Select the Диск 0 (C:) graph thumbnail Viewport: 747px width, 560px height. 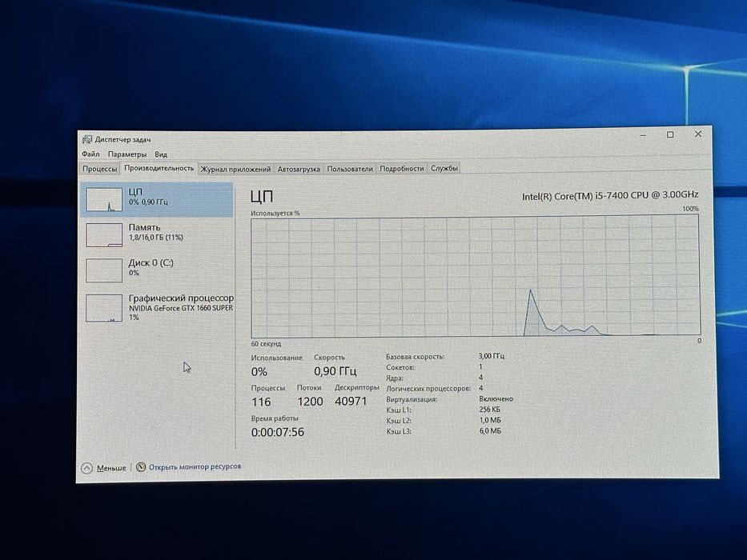[104, 270]
